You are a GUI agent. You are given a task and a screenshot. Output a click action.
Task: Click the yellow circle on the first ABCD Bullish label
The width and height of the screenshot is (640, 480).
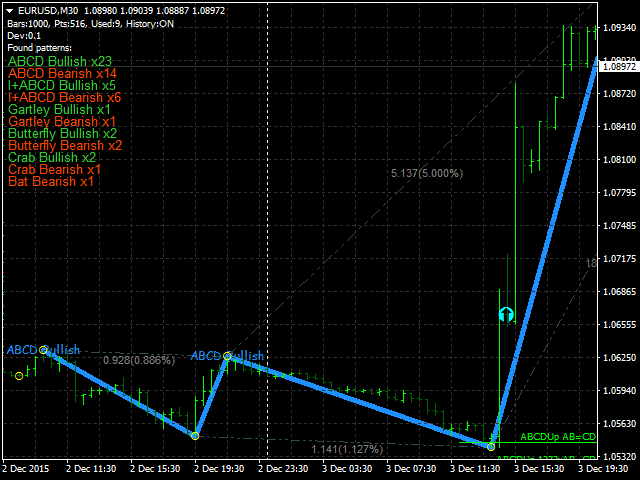pos(43,350)
